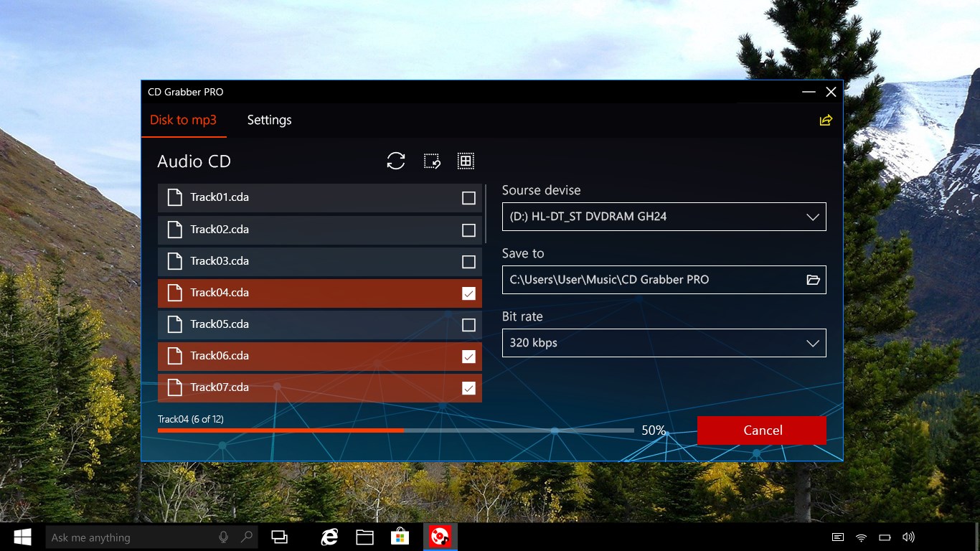Screen dimensions: 980x551
Task: Switch to the Disk to mp3 tab
Action: pos(183,120)
